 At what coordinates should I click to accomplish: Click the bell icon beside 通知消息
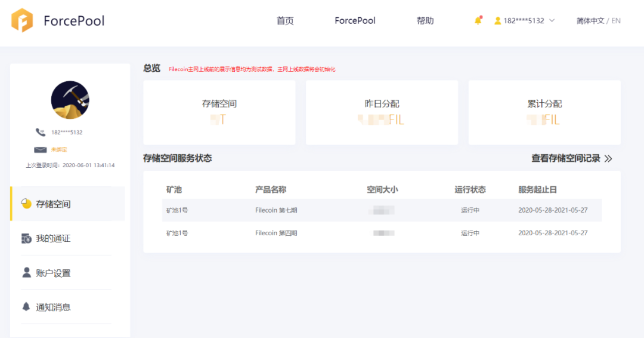pos(26,307)
